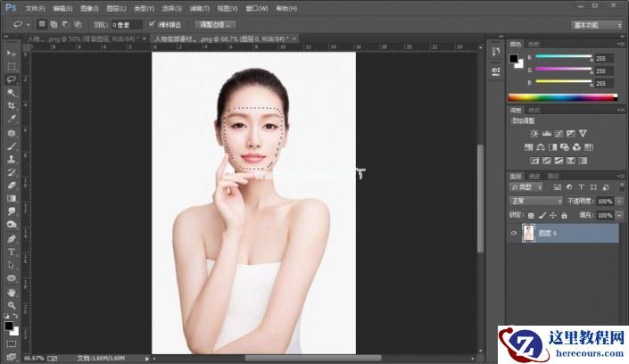The height and width of the screenshot is (364, 629).
Task: Select the Eraser tool
Action: [x=12, y=185]
